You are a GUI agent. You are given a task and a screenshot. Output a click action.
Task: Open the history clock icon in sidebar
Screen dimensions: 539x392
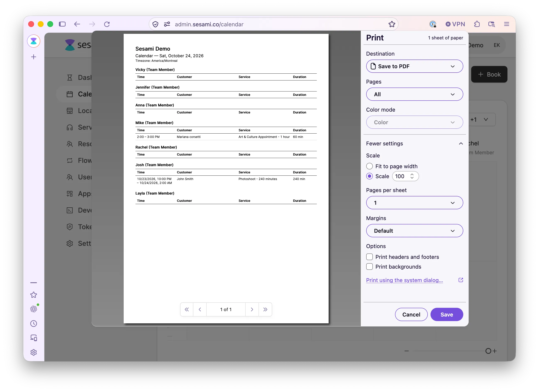[34, 323]
